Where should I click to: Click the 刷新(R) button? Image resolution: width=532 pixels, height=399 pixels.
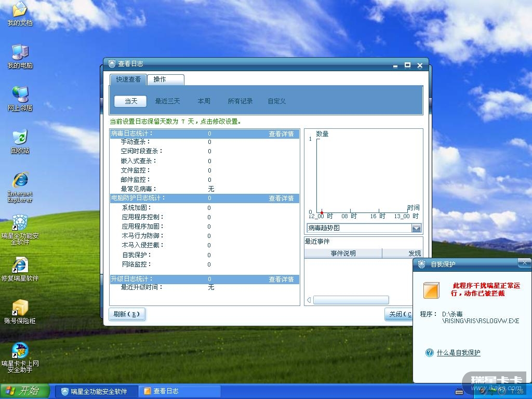pos(127,314)
